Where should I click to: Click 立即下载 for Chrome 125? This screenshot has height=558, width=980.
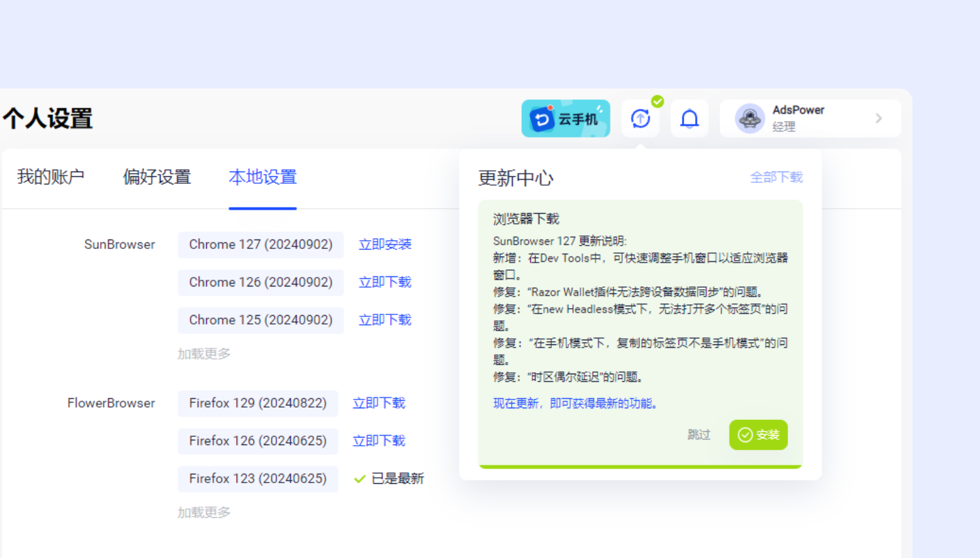pos(385,320)
